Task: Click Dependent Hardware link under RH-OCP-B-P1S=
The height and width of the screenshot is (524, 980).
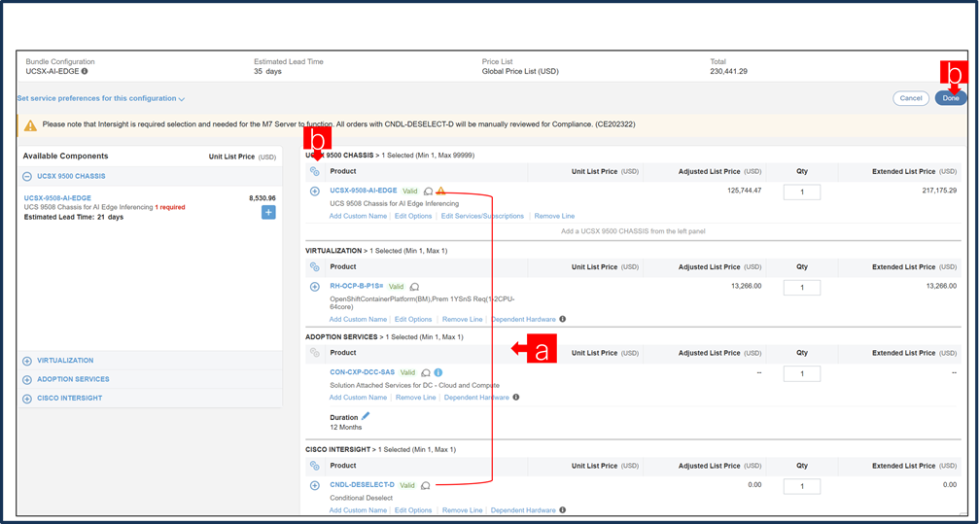Action: tap(523, 320)
